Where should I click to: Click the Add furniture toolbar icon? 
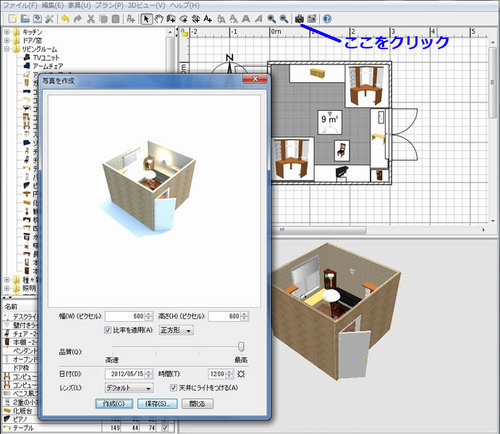click(x=131, y=19)
